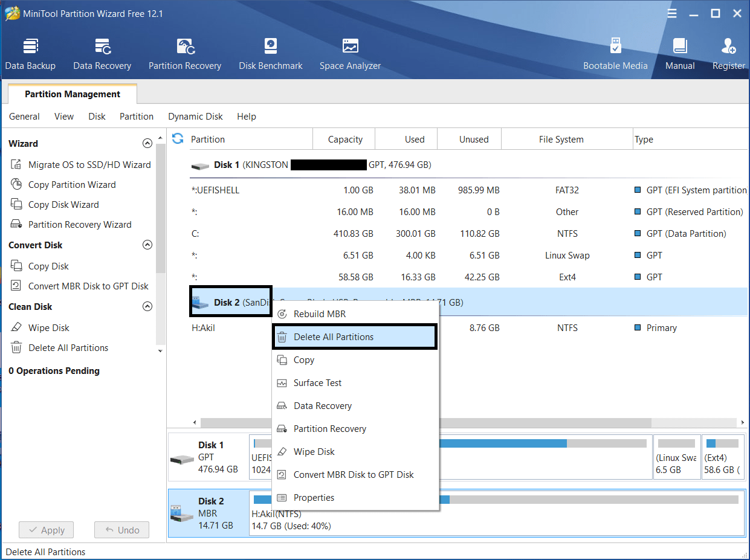Click Convert MBR Disk to GPT Disk in sidebar
Image resolution: width=750 pixels, height=560 pixels.
click(88, 286)
